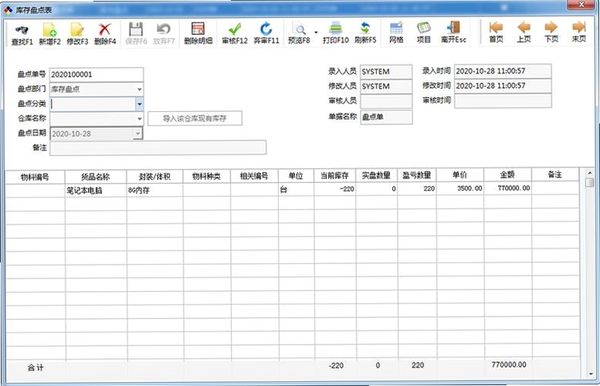The width and height of the screenshot is (600, 386).
Task: Click the 修改人员 SYSTEM field
Action: point(386,86)
